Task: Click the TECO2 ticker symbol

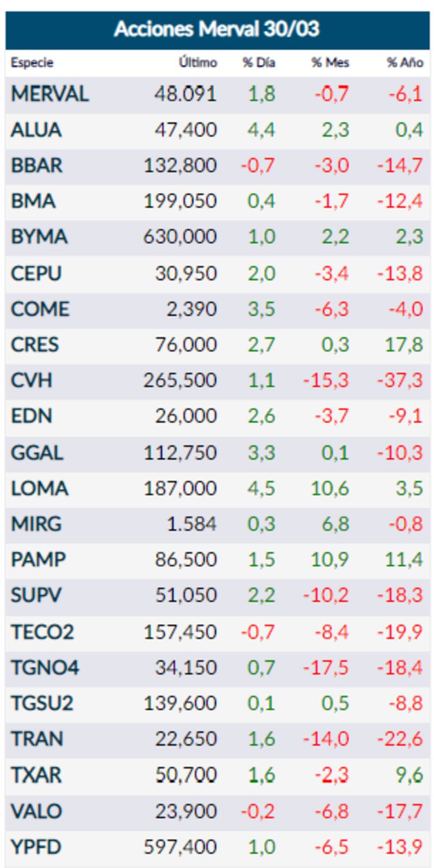Action: point(42,632)
